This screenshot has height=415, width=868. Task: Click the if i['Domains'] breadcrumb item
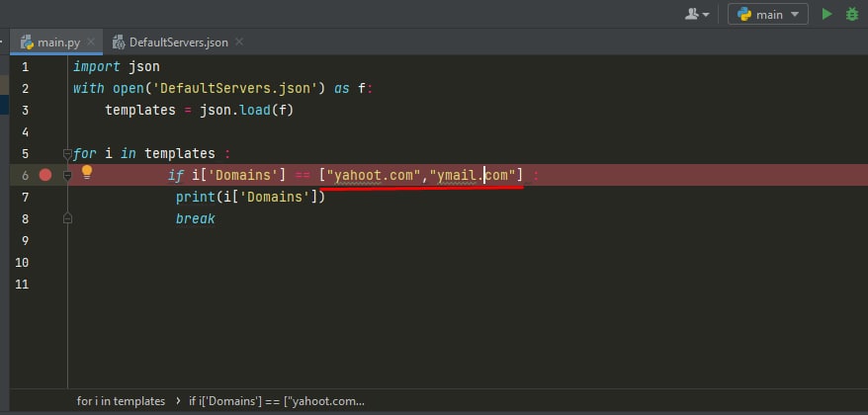coord(277,401)
